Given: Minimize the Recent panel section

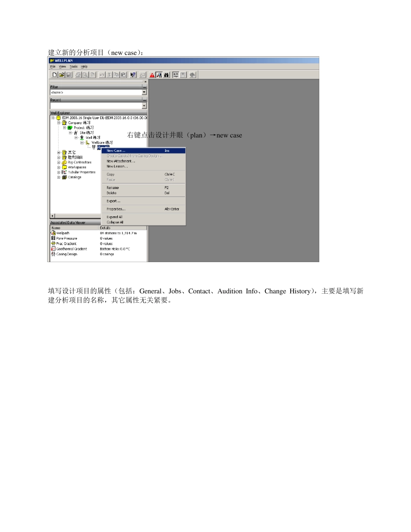Looking at the screenshot, I should tap(144, 100).
